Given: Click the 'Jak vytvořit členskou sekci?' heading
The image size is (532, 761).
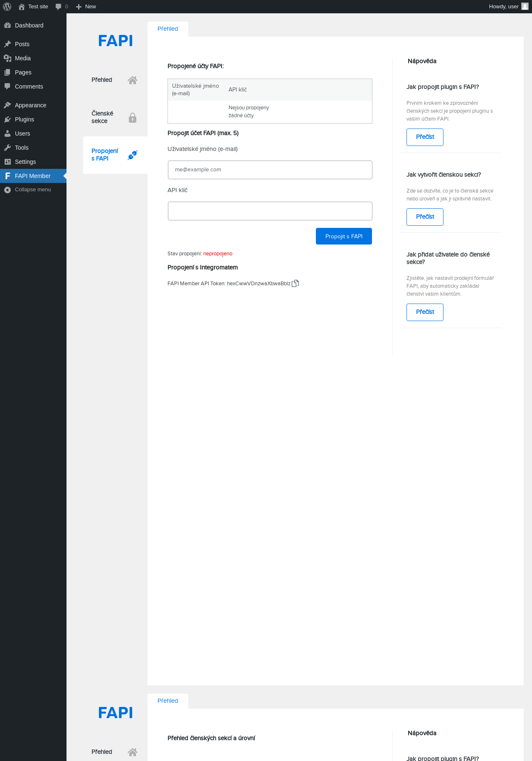Looking at the screenshot, I should [x=444, y=175].
